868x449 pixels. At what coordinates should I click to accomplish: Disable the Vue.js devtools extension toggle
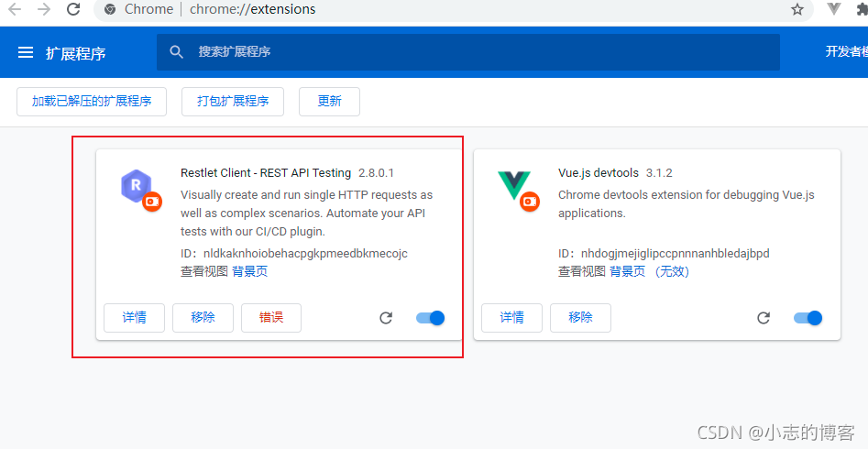(x=808, y=318)
